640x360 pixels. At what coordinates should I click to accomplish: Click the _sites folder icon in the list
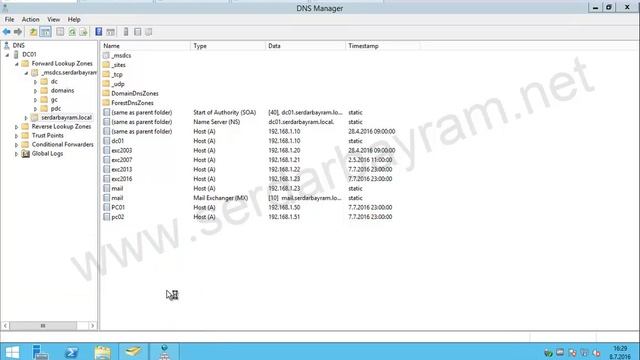[107, 64]
